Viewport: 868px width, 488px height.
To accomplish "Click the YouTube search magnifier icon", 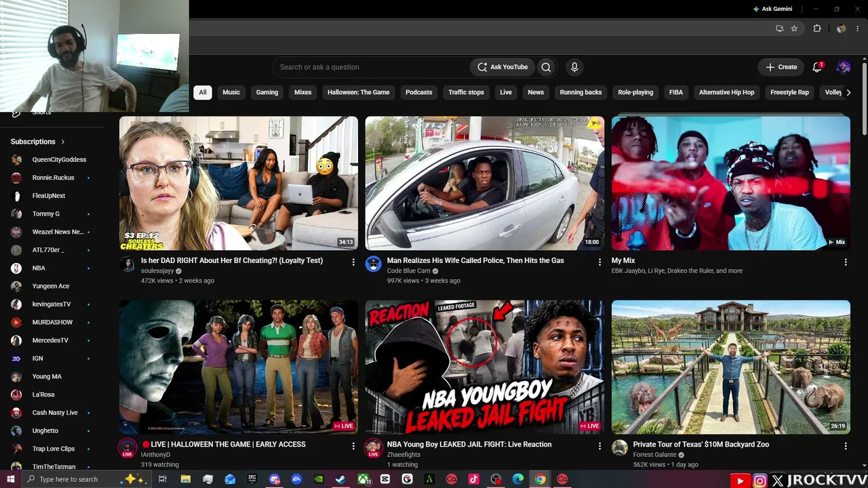I will tap(546, 67).
